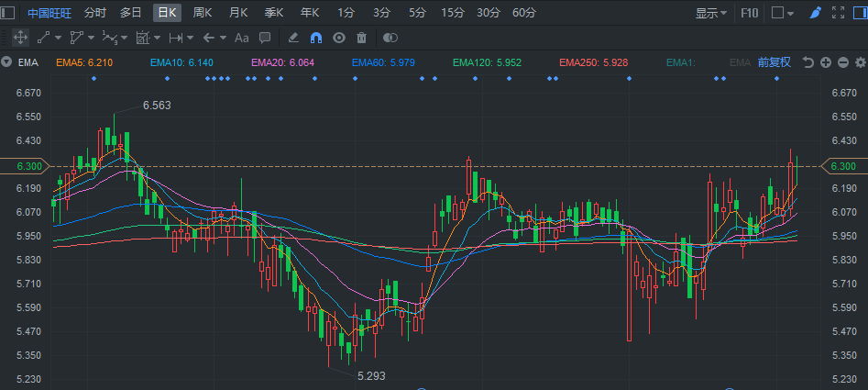Click the 中国旺旺 stock name link
Screen dimensions: 868x390
click(49, 13)
